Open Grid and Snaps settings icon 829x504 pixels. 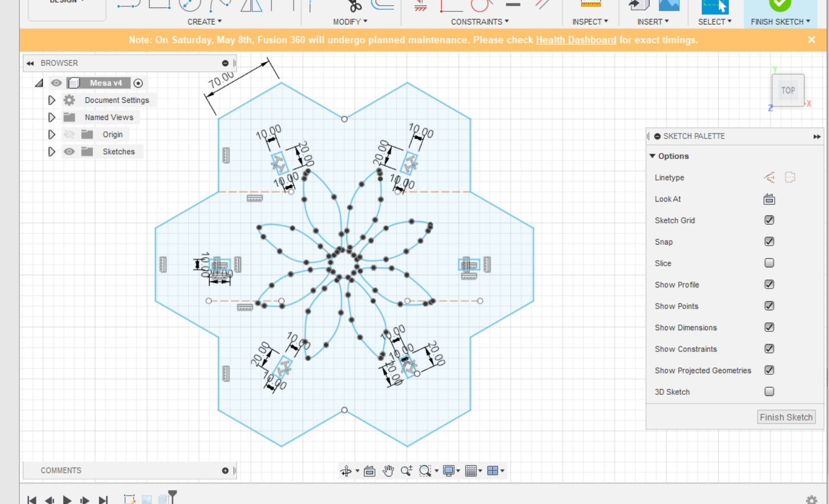click(x=470, y=471)
